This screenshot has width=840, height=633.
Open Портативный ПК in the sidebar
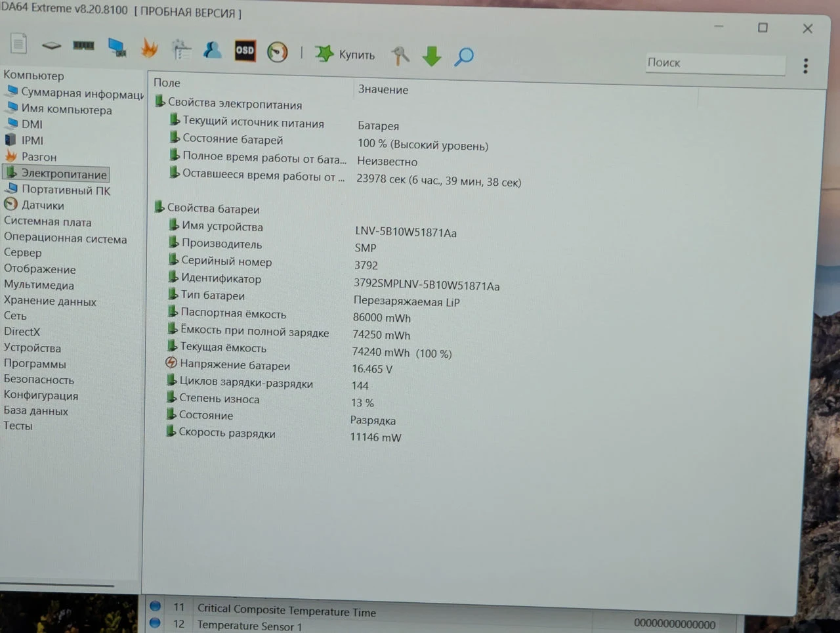click(58, 190)
